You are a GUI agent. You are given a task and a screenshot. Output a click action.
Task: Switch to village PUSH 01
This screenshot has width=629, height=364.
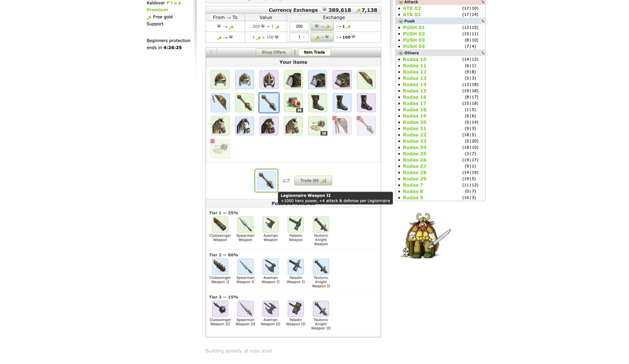click(414, 28)
